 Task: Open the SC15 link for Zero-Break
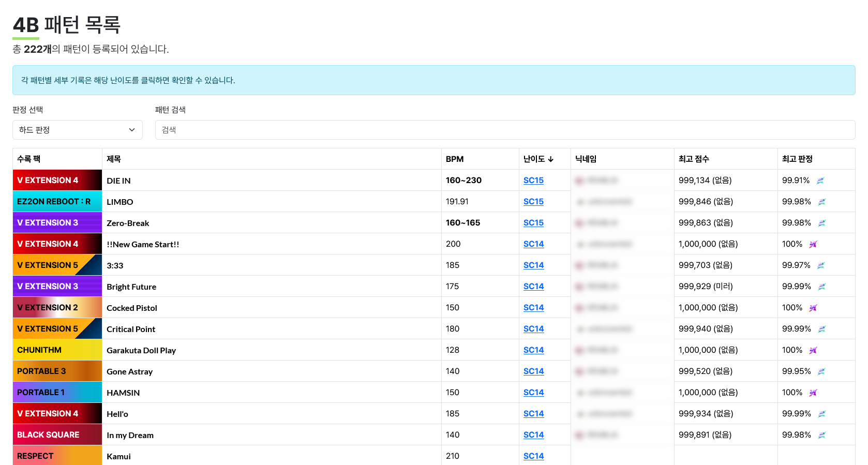(533, 222)
